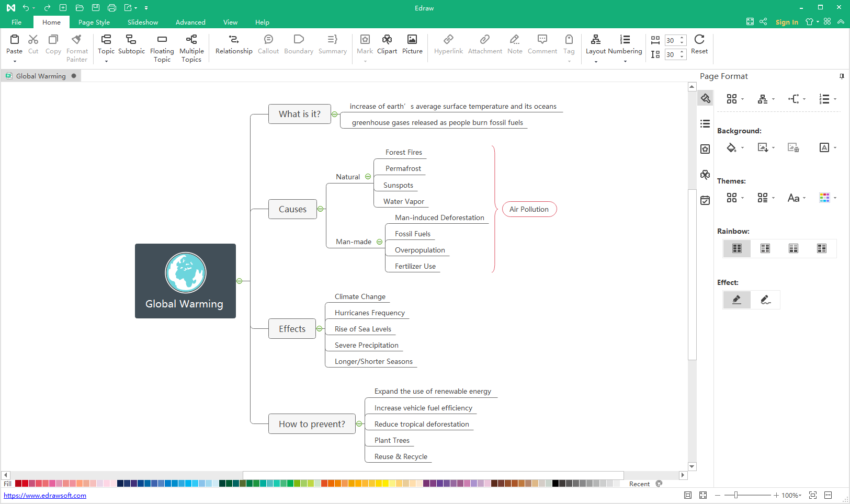Open the edrawsoft.com link
Screen dimensions: 850x504
[45, 496]
